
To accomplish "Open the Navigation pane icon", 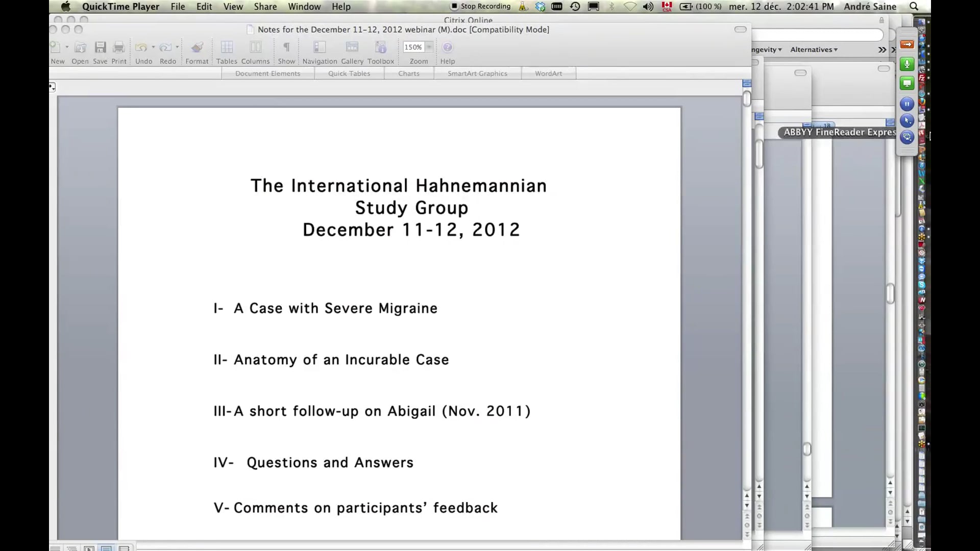I will (319, 47).
